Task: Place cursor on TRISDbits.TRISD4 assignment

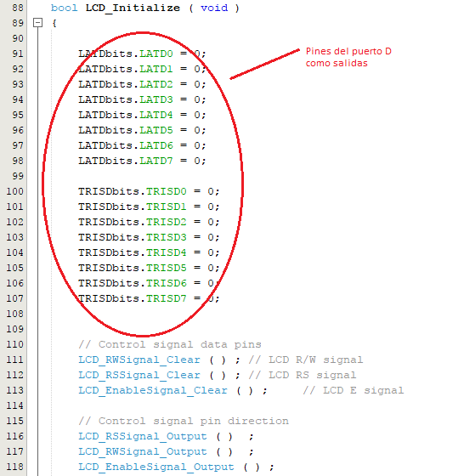Action: tap(149, 252)
